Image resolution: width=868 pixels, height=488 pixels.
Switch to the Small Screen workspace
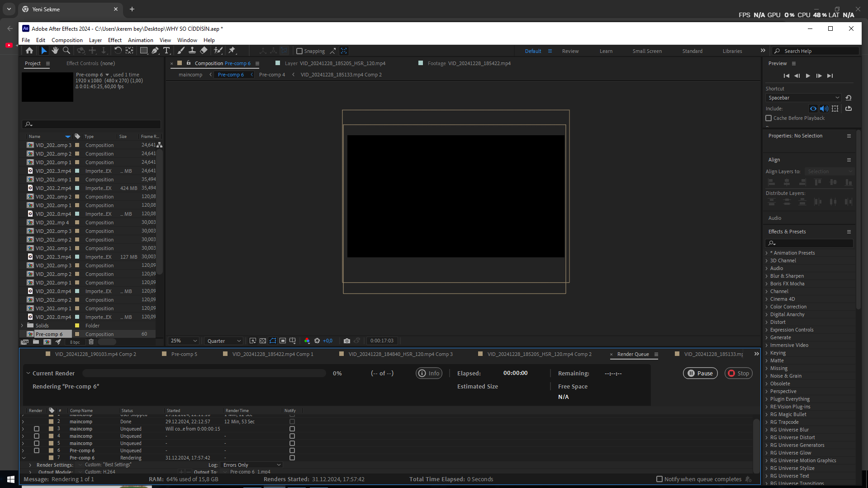pyautogui.click(x=647, y=51)
